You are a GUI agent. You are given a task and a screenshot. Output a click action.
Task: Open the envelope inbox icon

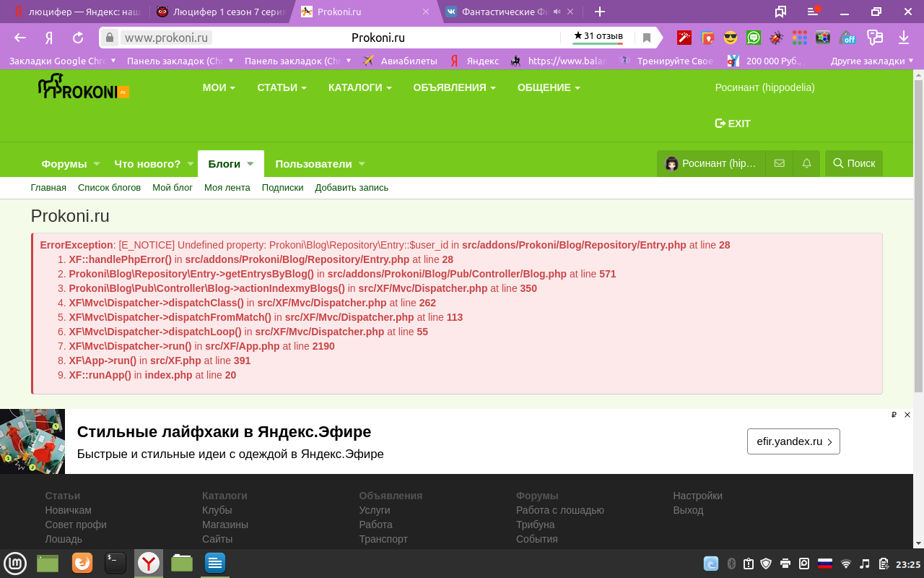point(779,163)
